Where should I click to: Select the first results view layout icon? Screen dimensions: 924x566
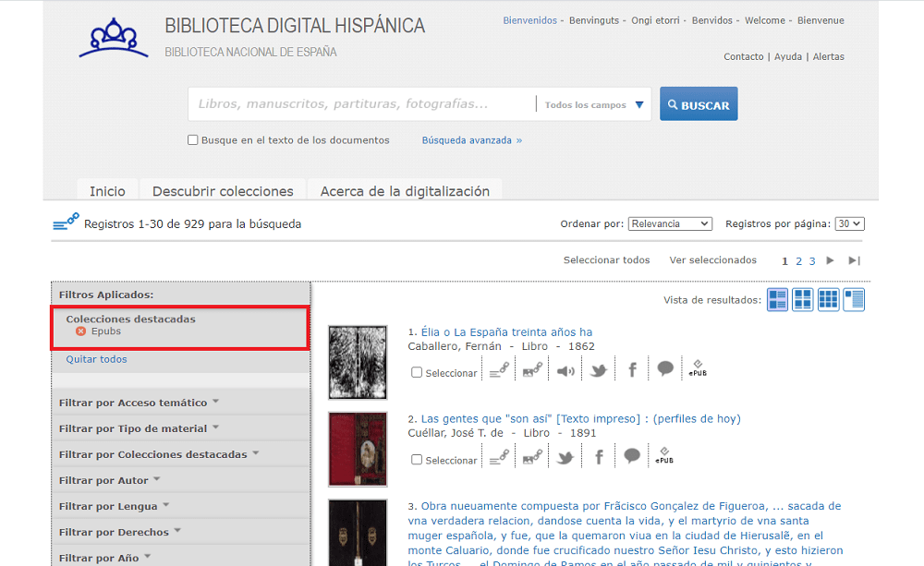(777, 300)
